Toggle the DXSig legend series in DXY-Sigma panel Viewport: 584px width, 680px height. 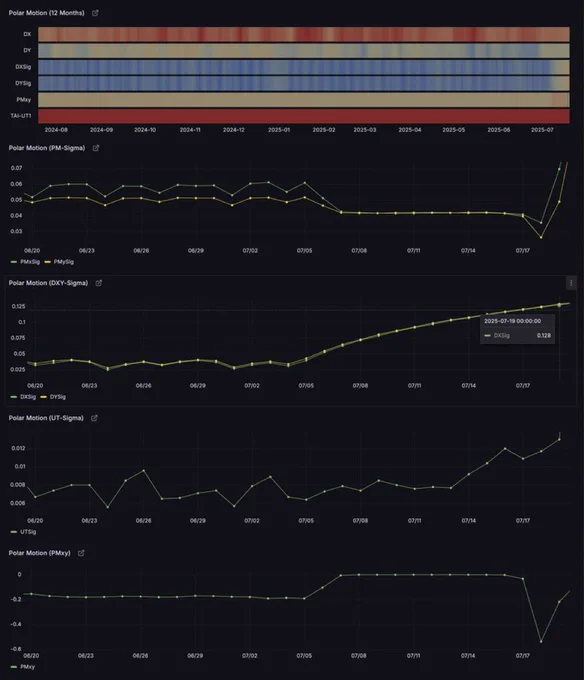pos(23,397)
